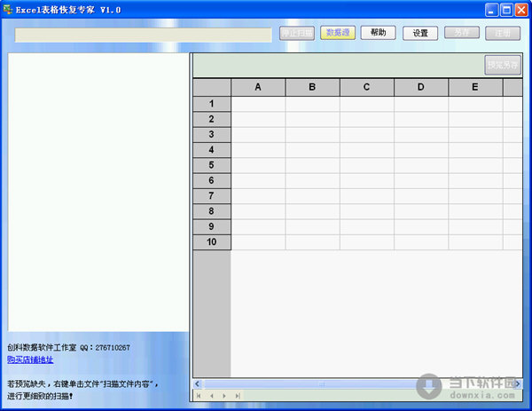Go to the previous sheet arrow
Screen dimensions: 532x411
(x=212, y=396)
